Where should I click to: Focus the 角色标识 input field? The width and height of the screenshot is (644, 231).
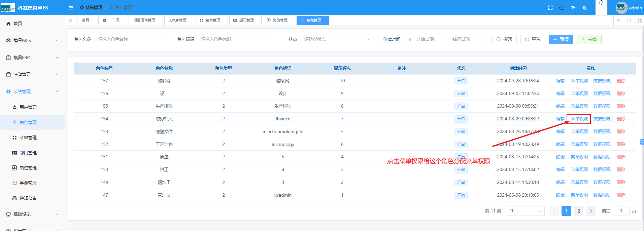(x=234, y=39)
